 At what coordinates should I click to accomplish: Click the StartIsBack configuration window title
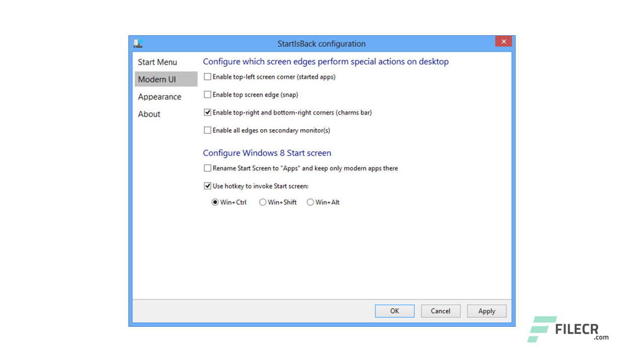[321, 44]
